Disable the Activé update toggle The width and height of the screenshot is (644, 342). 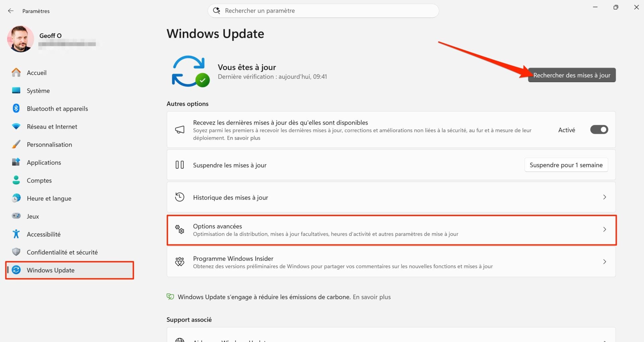pos(599,130)
